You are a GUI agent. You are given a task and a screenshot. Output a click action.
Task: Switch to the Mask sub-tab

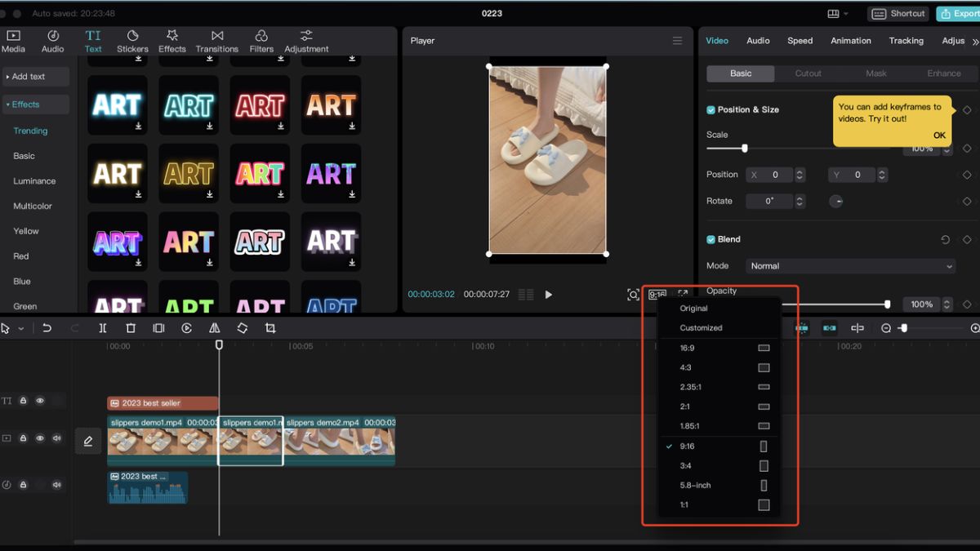pyautogui.click(x=876, y=73)
